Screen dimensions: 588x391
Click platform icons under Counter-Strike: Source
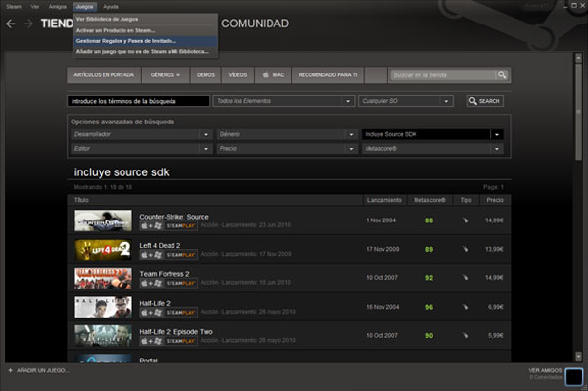click(x=152, y=225)
